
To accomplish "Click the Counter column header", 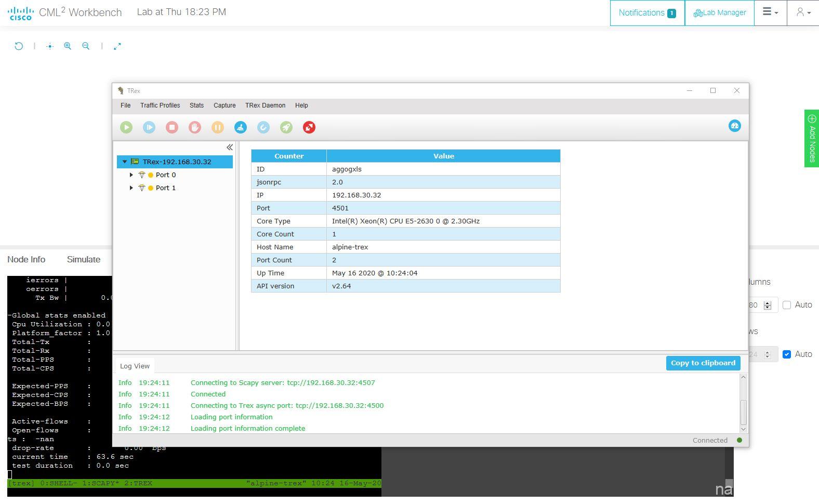I will [x=289, y=156].
